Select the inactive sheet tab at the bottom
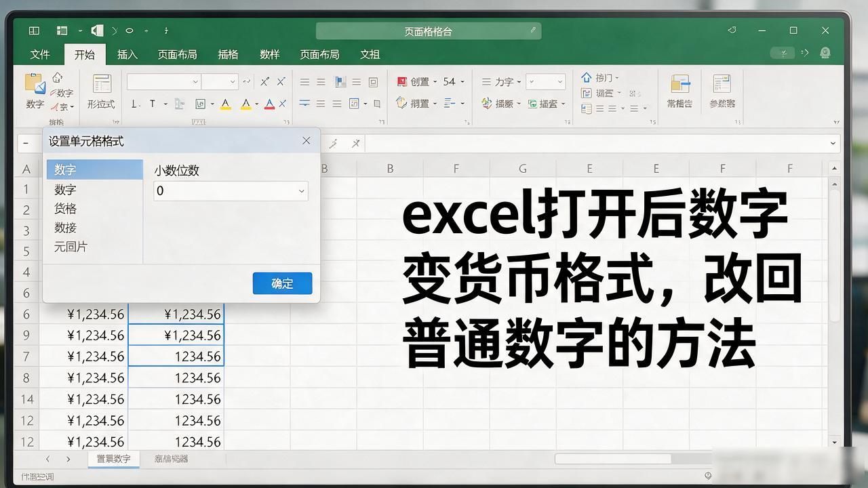Screen dimensions: 868x488 pos(171,459)
